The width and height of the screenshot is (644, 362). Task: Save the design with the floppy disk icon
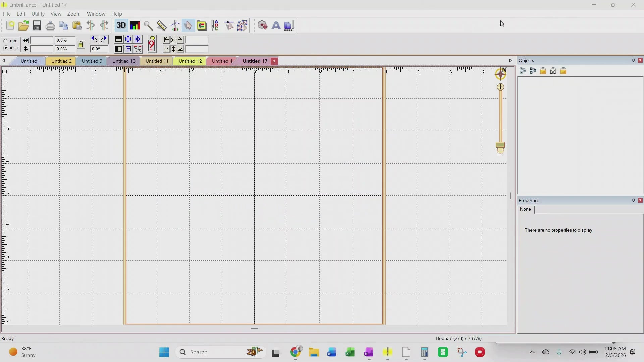click(x=37, y=25)
